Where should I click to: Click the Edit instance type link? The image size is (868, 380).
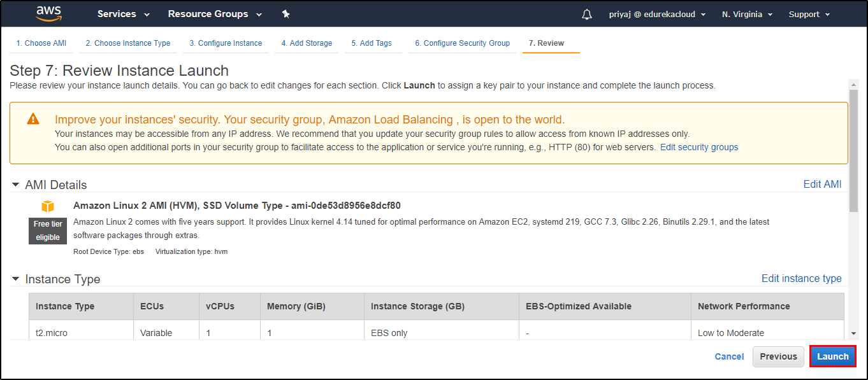pos(802,278)
